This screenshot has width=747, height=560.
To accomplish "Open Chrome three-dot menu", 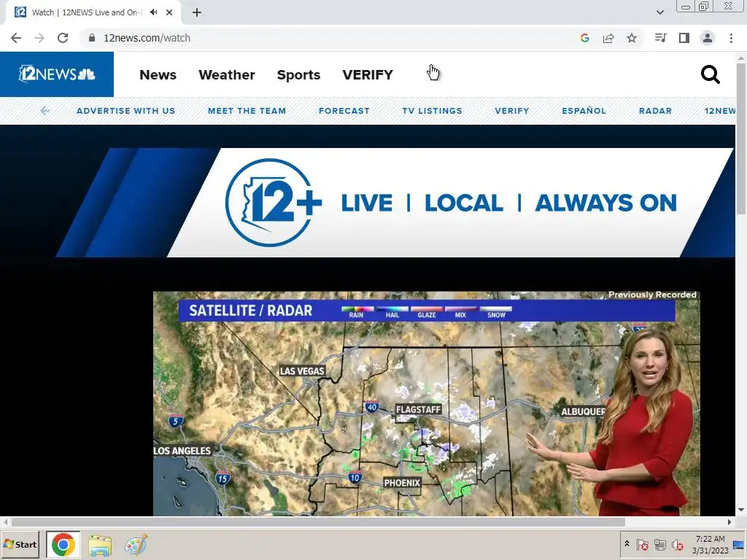I will [x=731, y=38].
